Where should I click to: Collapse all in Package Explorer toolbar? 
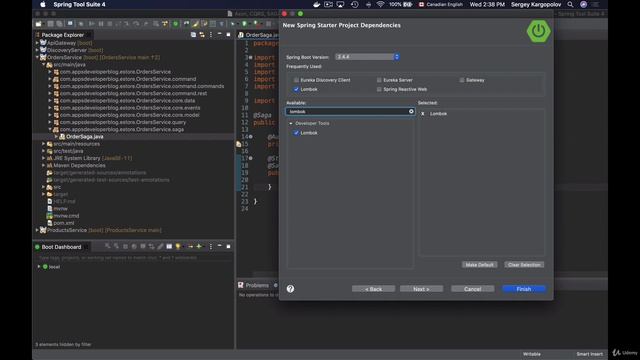(193, 35)
